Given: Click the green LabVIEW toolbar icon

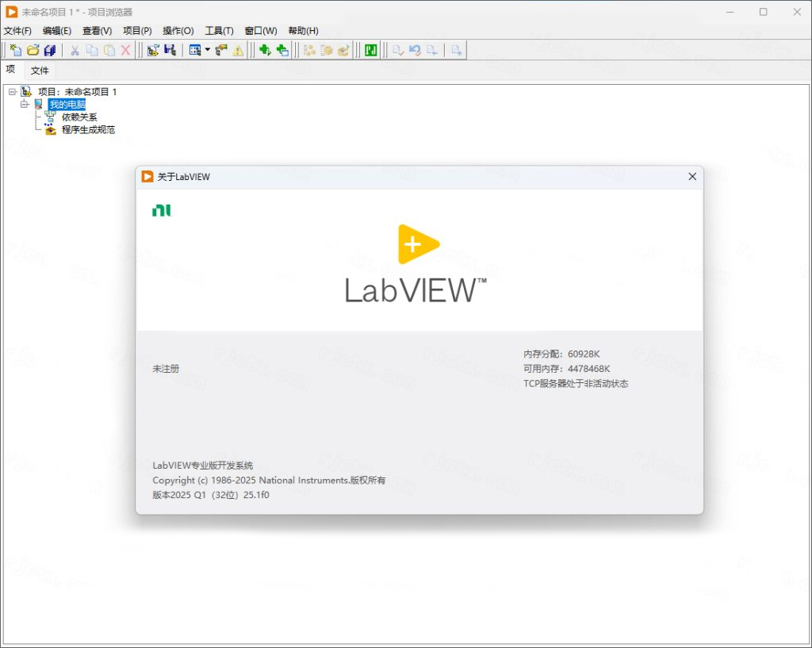Looking at the screenshot, I should click(370, 50).
